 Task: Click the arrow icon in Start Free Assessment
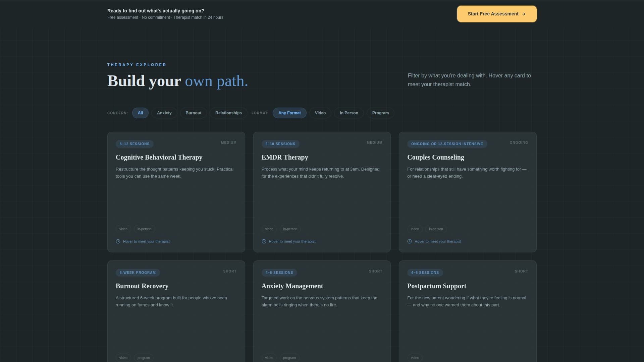coord(524,14)
